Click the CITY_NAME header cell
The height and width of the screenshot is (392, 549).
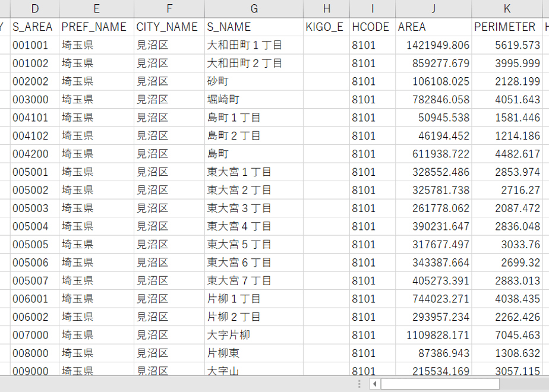tap(169, 27)
